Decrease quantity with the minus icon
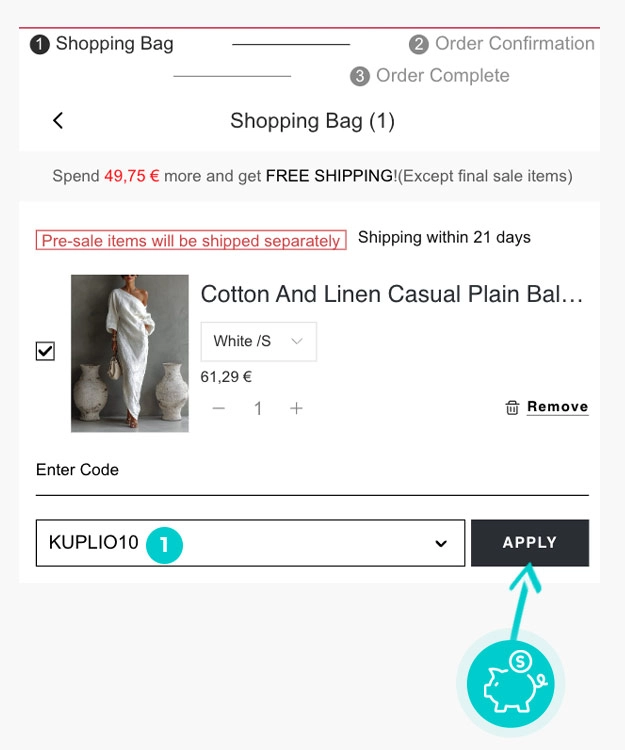This screenshot has height=750, width=625. [x=219, y=408]
